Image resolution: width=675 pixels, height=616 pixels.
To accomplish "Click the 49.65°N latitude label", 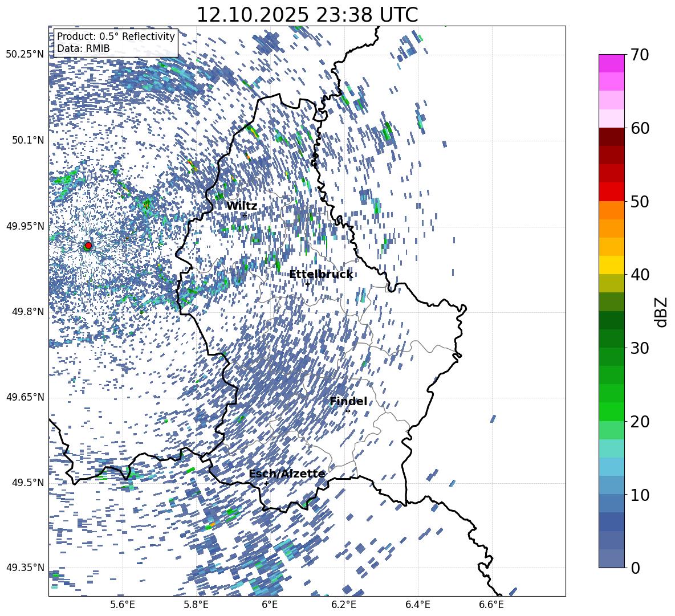I will (x=25, y=397).
